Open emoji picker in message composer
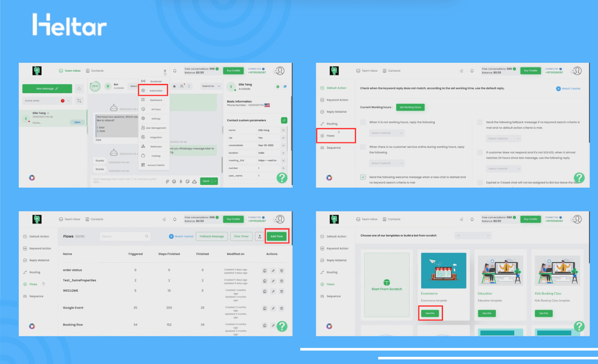The height and width of the screenshot is (364, 598). [x=174, y=181]
